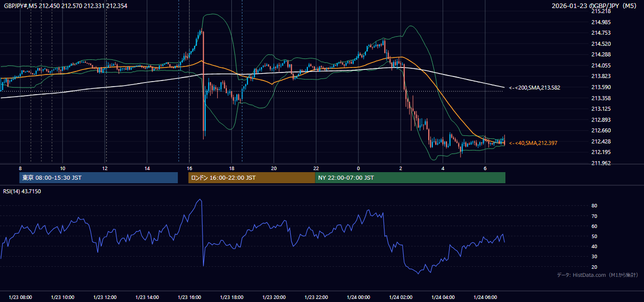The height and width of the screenshot is (302, 644).
Task: Click the 213.823 price axis label
Action: click(601, 77)
